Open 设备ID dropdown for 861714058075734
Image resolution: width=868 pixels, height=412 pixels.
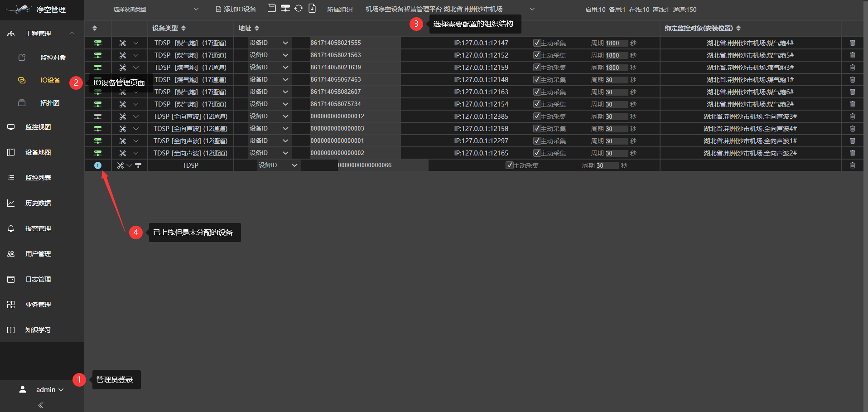pyautogui.click(x=269, y=104)
